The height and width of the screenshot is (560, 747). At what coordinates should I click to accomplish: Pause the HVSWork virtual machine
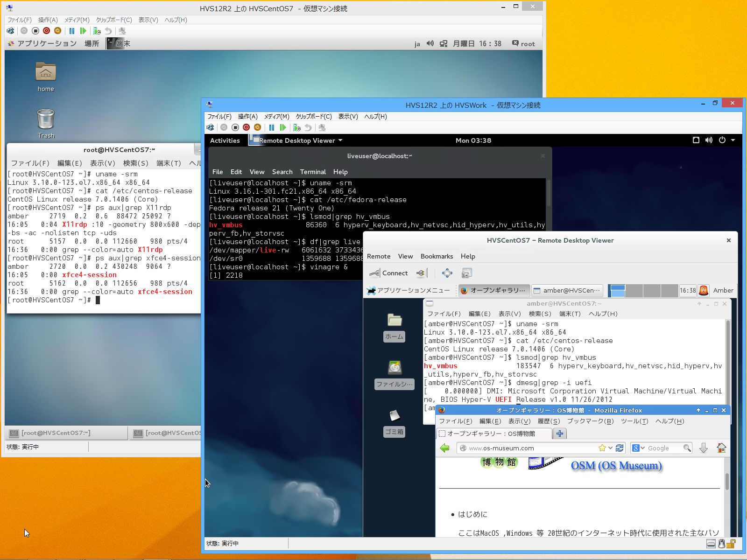click(272, 127)
